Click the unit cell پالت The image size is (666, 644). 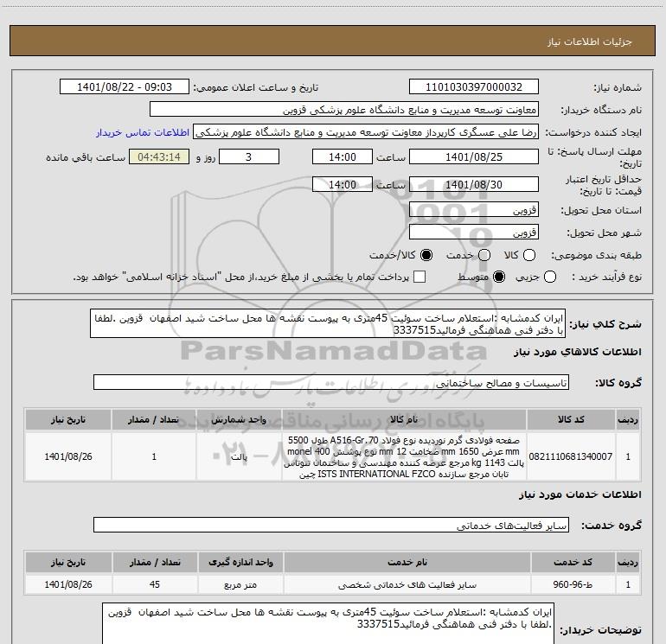click(x=239, y=456)
